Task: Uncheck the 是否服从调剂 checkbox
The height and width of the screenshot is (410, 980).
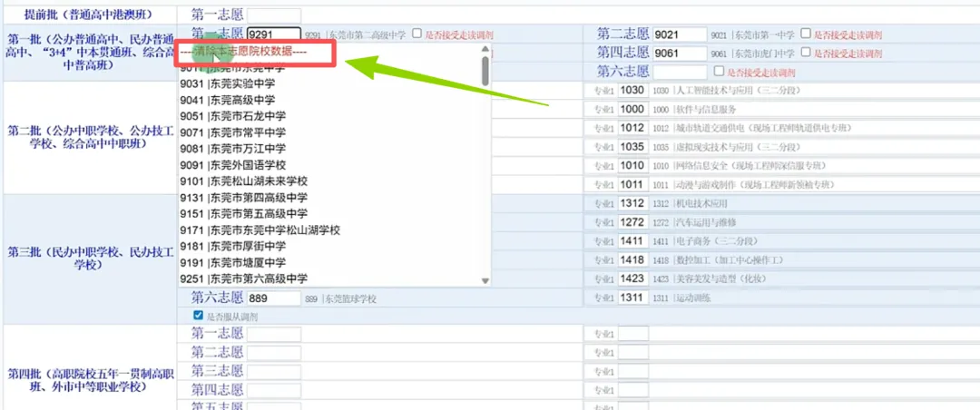Action: pyautogui.click(x=199, y=317)
